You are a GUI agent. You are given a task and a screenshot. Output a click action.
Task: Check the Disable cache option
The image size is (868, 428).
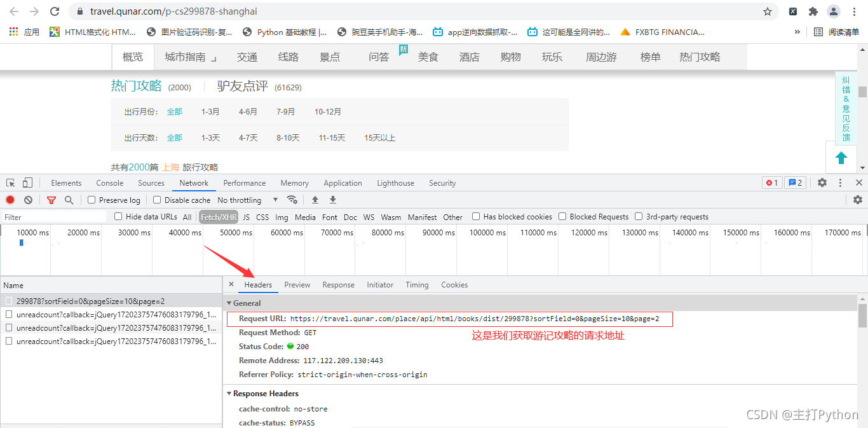click(x=157, y=200)
